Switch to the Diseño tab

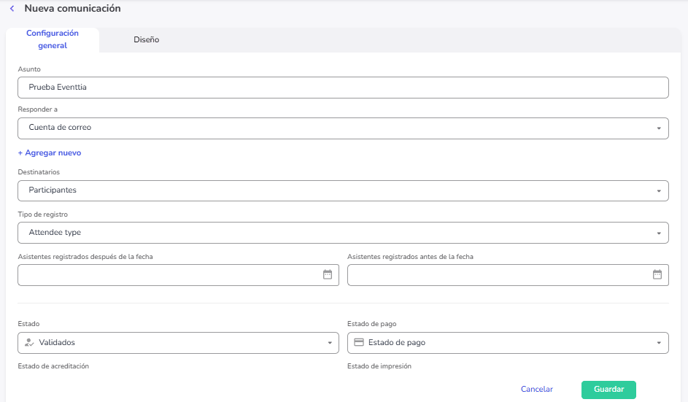coord(146,40)
